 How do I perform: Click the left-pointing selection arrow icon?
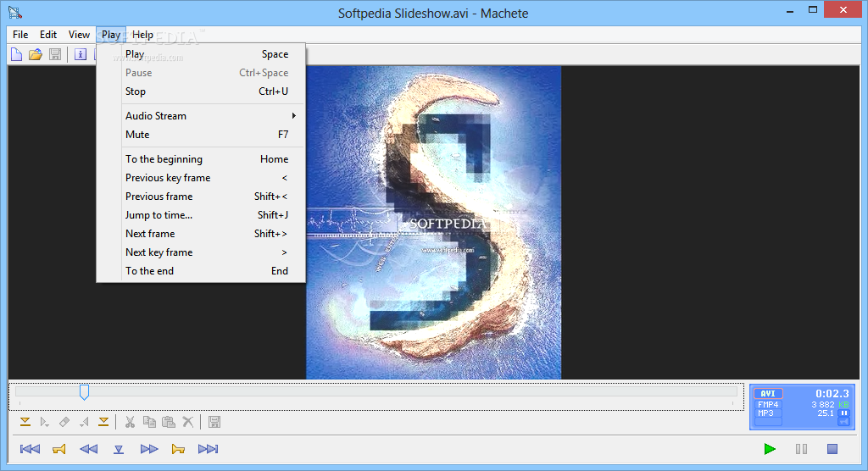(84, 423)
